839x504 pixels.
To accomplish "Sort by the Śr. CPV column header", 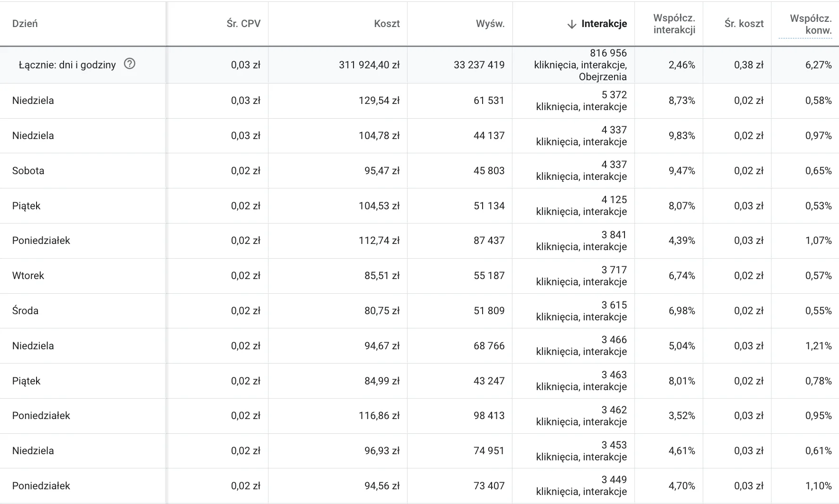I will (x=243, y=24).
